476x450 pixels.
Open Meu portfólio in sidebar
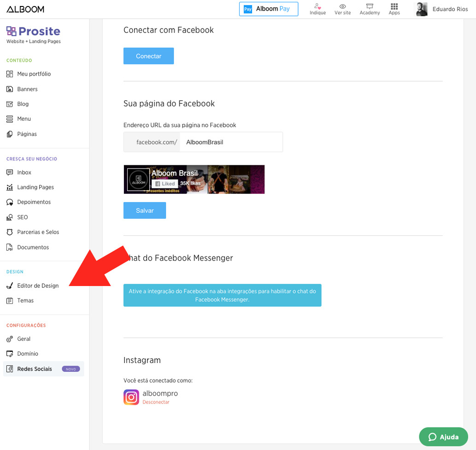34,74
